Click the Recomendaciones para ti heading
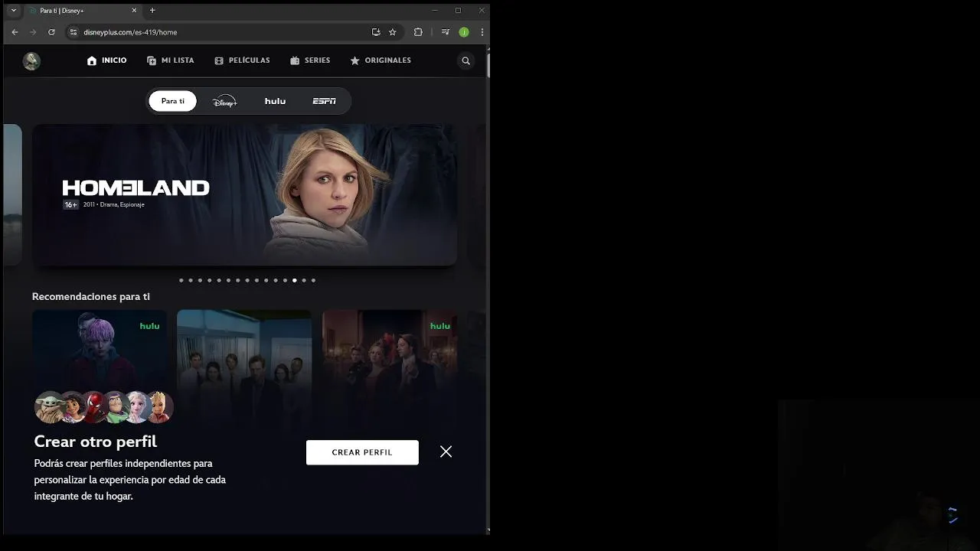This screenshot has width=980, height=551. 91,296
